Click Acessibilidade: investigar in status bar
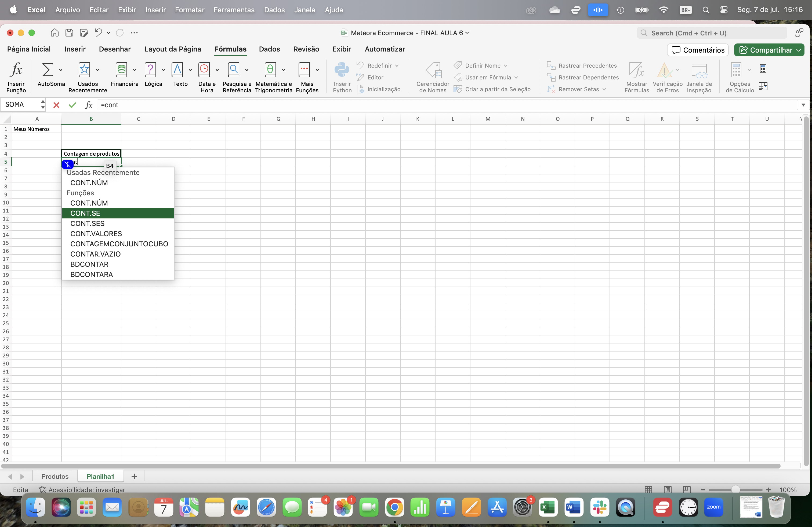Viewport: 812px width, 527px height. pos(82,489)
